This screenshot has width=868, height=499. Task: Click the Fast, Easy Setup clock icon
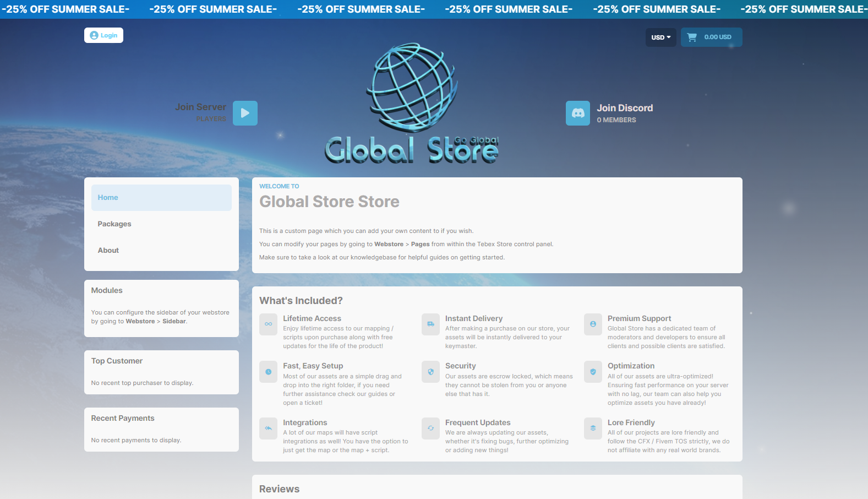click(268, 372)
